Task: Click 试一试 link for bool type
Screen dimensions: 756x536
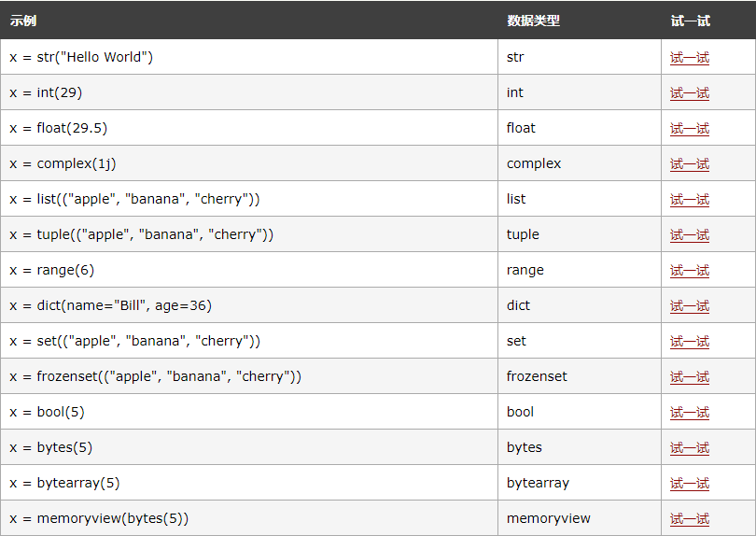Action: (690, 413)
